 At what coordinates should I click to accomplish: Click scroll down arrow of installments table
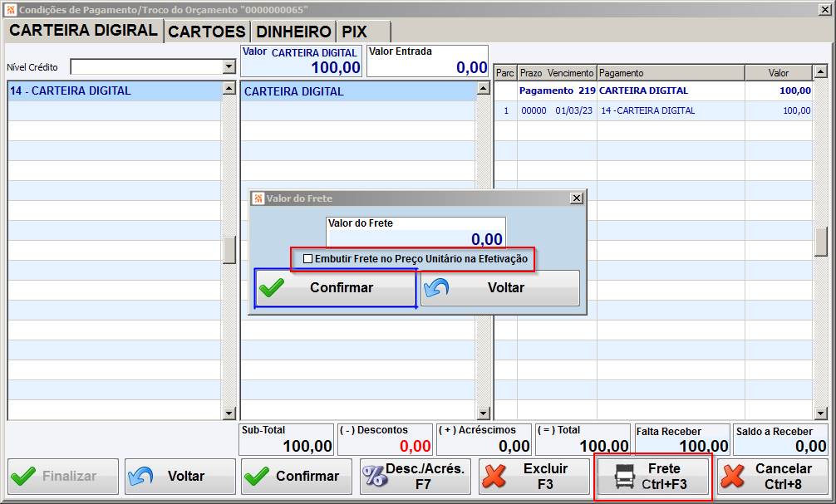[x=820, y=413]
